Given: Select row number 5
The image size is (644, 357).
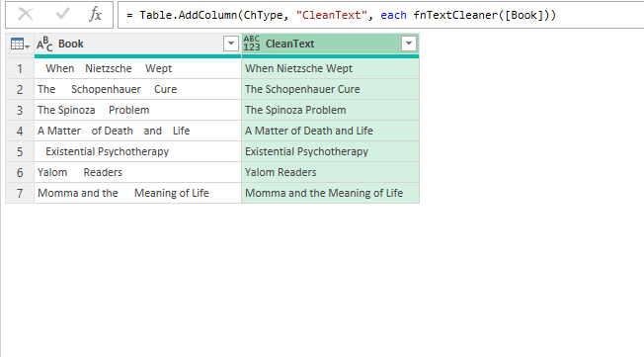Looking at the screenshot, I should pos(20,151).
